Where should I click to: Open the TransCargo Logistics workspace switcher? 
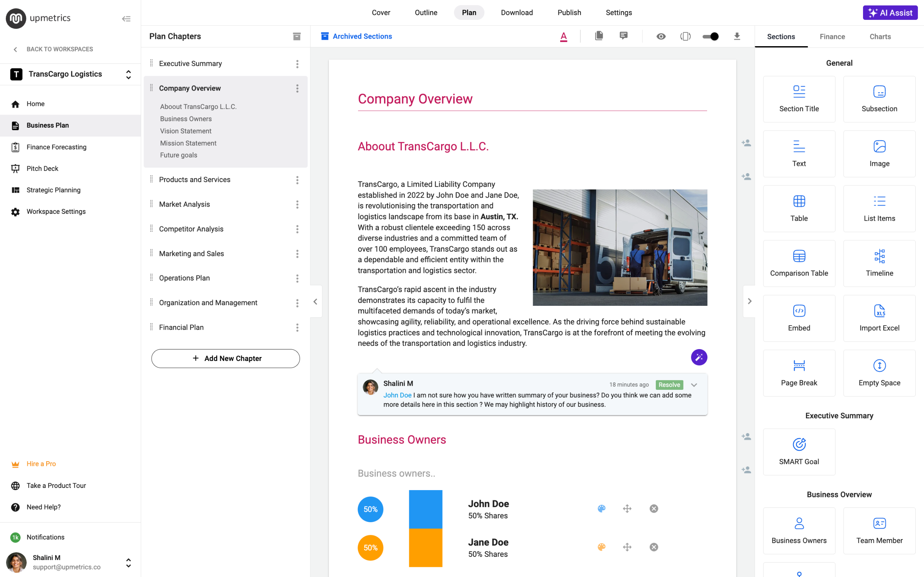[128, 74]
